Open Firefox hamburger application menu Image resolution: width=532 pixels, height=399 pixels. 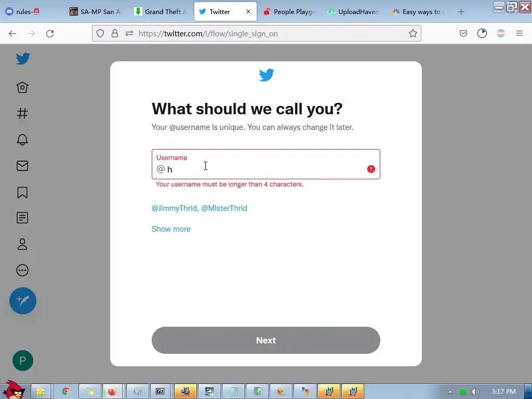(520, 33)
